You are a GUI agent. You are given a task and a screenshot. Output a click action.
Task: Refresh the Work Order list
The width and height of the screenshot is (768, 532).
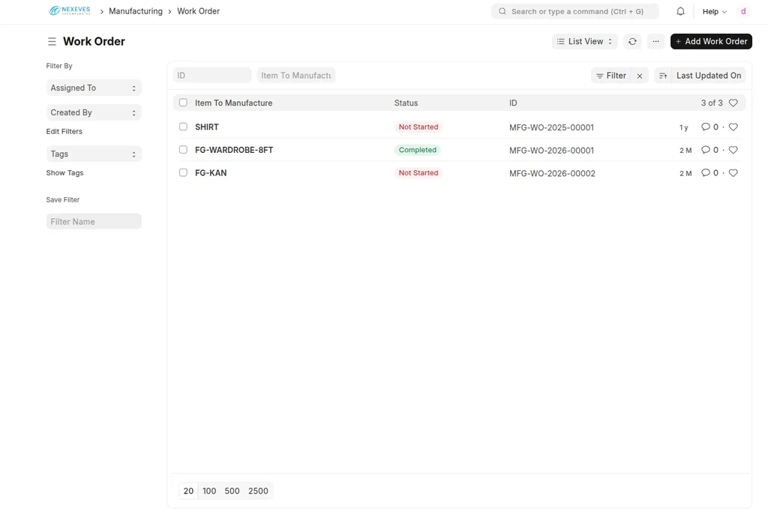click(632, 42)
